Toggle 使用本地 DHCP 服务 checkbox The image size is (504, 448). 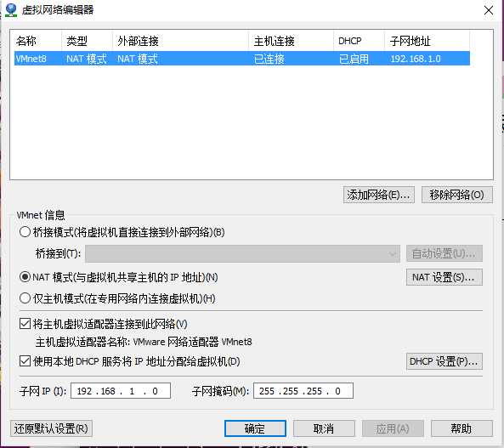pos(25,361)
